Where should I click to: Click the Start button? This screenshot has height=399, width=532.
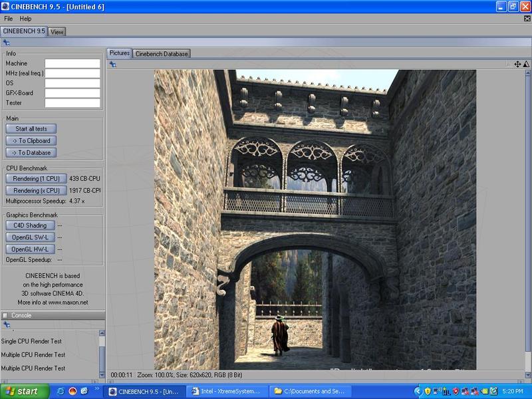(x=25, y=392)
